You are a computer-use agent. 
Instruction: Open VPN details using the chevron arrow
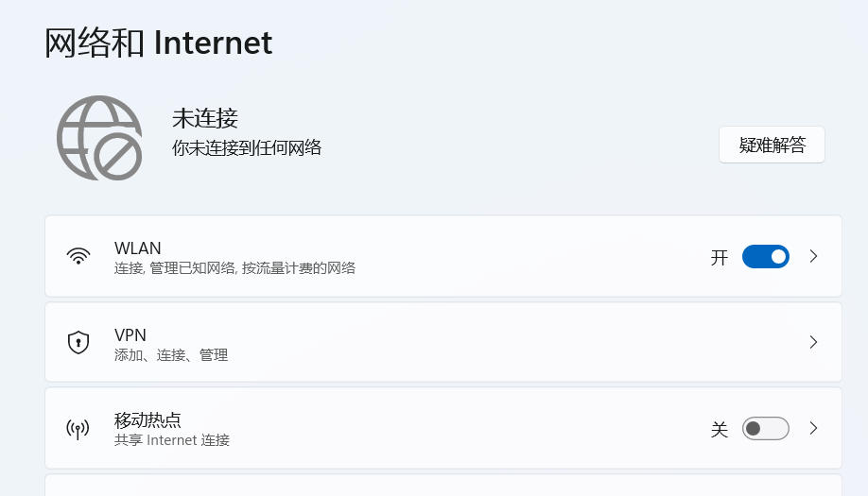tap(813, 342)
